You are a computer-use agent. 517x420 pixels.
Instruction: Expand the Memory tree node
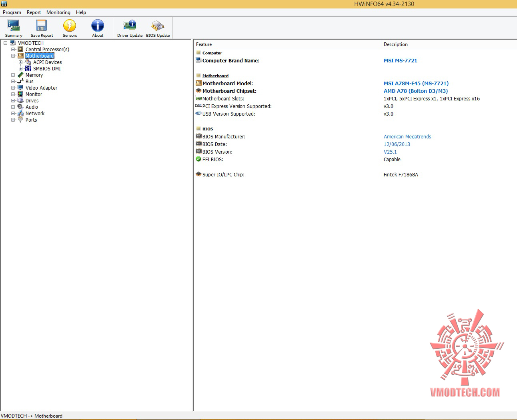(x=13, y=75)
